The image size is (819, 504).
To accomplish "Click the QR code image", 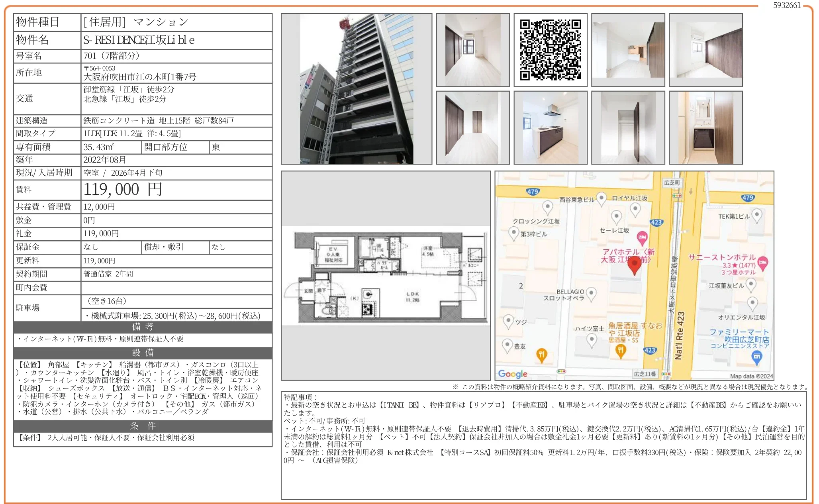I will (x=550, y=50).
